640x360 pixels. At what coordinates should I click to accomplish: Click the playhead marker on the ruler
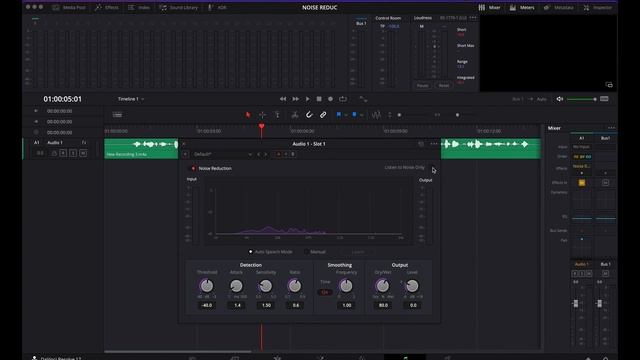pos(262,127)
